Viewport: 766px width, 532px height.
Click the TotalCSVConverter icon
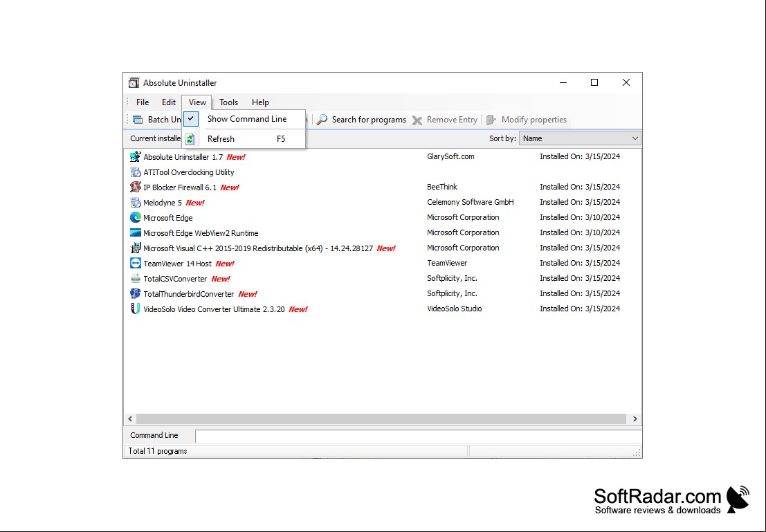coord(136,279)
